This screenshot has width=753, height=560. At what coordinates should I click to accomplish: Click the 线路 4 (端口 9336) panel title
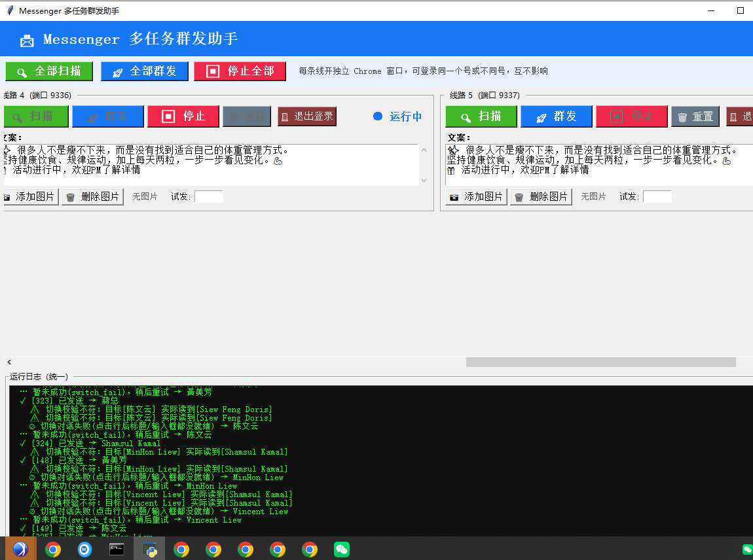click(x=37, y=95)
